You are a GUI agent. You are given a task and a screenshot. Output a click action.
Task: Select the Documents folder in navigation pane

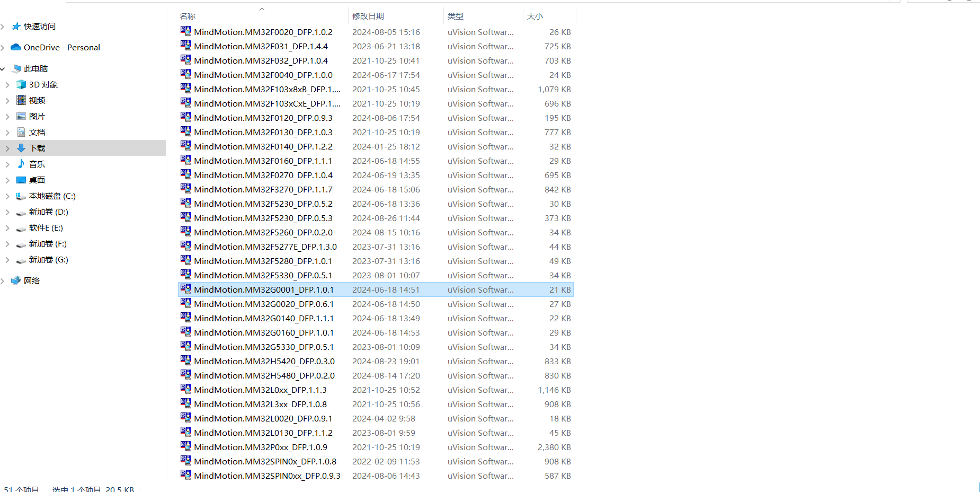tap(37, 133)
